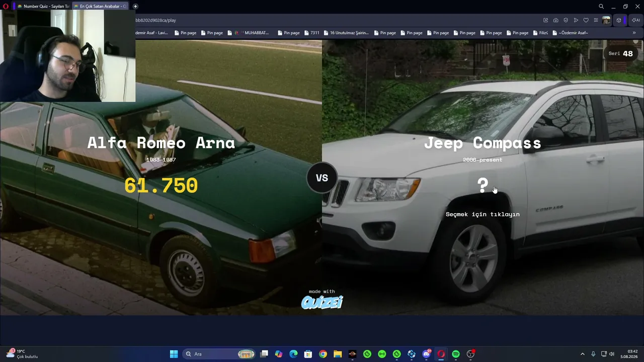Open Google Chrome from the taskbar
This screenshot has width=644, height=362.
(x=323, y=354)
